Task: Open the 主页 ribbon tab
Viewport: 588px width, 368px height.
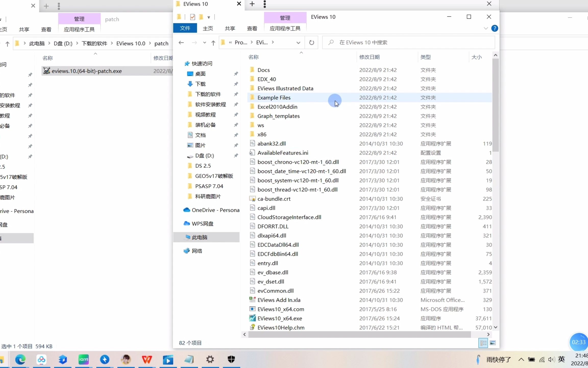Action: tap(208, 28)
